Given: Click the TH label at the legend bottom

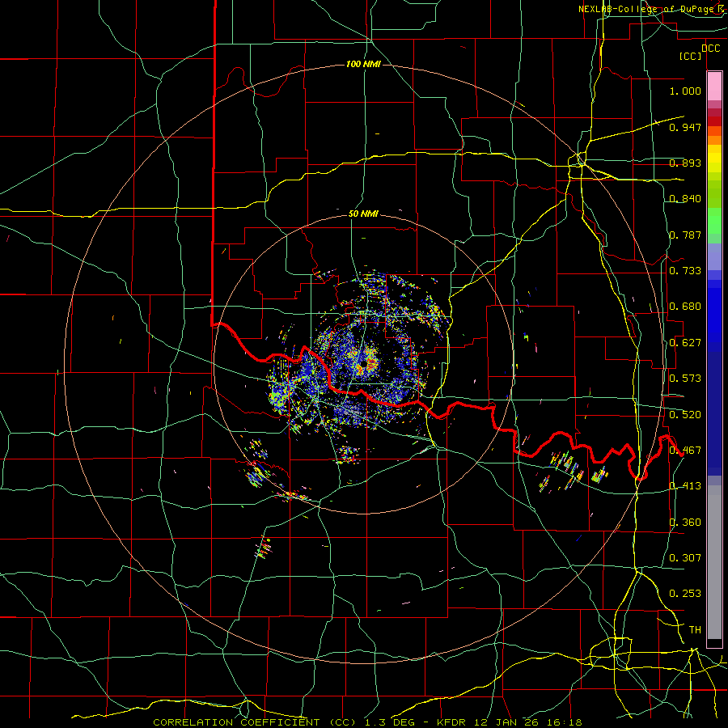Looking at the screenshot, I should [695, 630].
